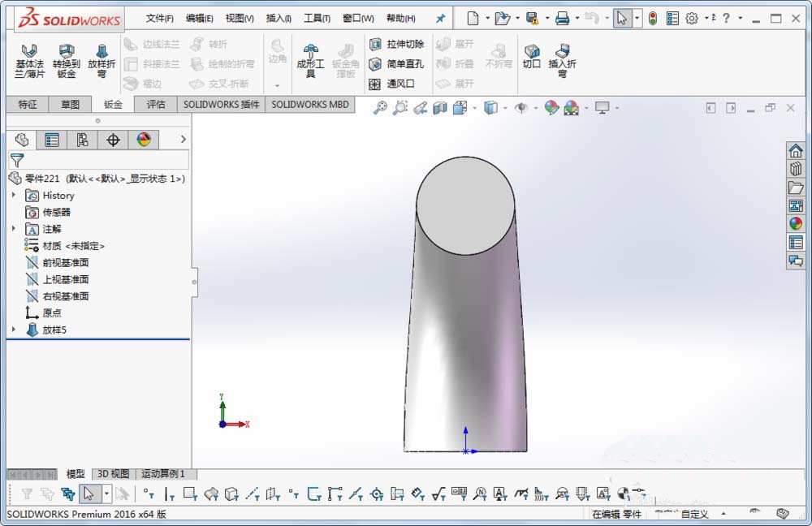Open the 文件(F) menu
Viewport: 812px width, 526px height.
(x=159, y=19)
